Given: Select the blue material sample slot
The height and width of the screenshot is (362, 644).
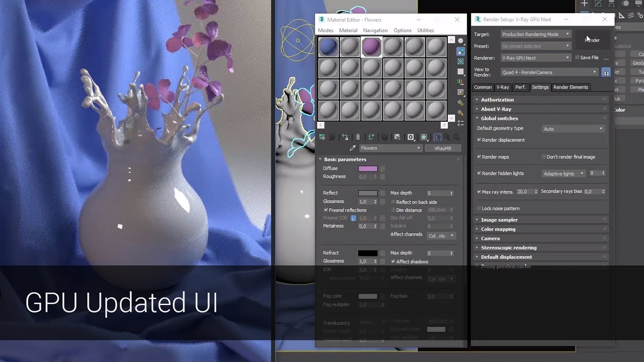Looking at the screenshot, I should point(328,47).
